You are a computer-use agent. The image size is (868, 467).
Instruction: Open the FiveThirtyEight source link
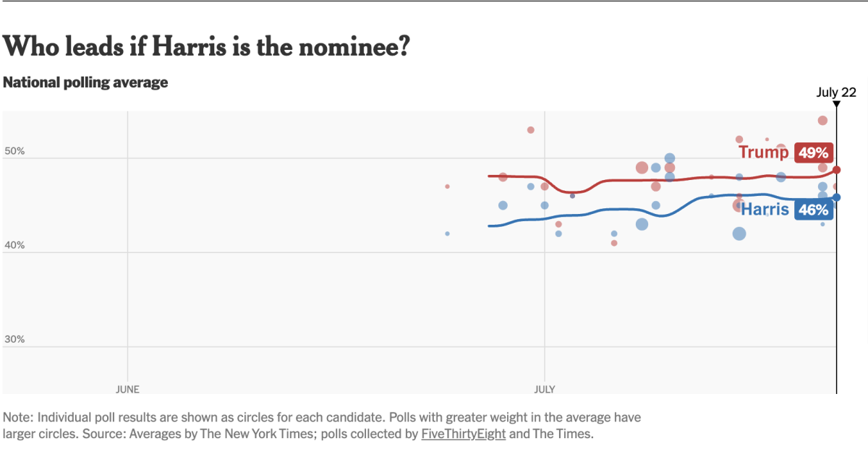pyautogui.click(x=463, y=434)
